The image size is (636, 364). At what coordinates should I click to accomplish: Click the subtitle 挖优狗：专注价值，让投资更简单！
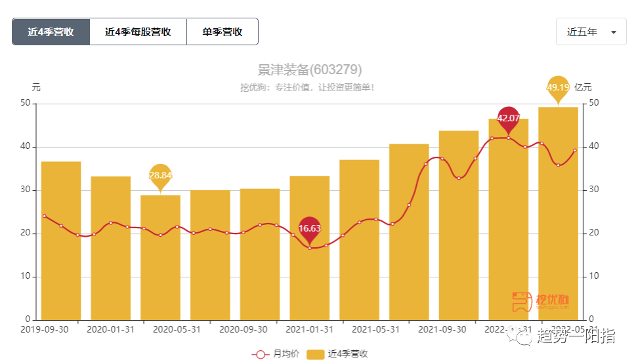point(307,87)
